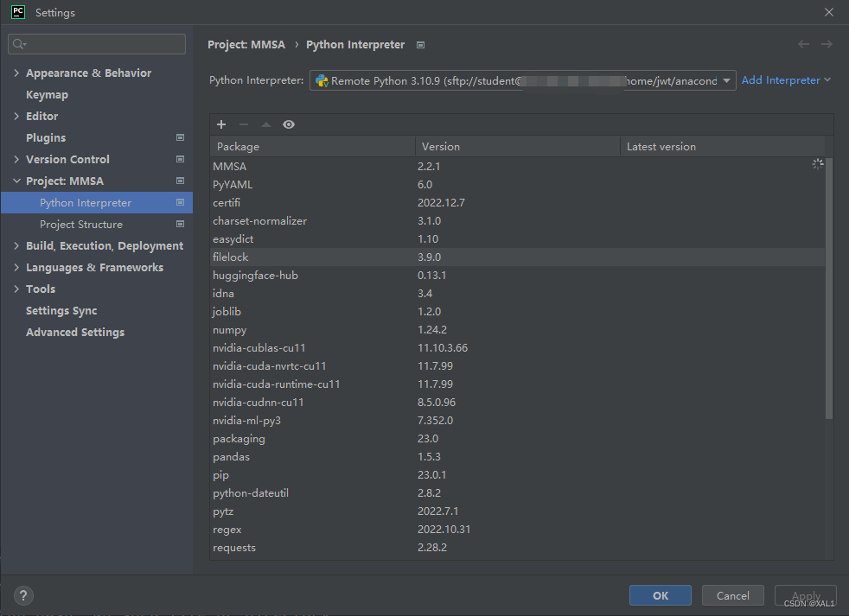Expand the Version Control section
This screenshot has width=849, height=616.
[16, 159]
